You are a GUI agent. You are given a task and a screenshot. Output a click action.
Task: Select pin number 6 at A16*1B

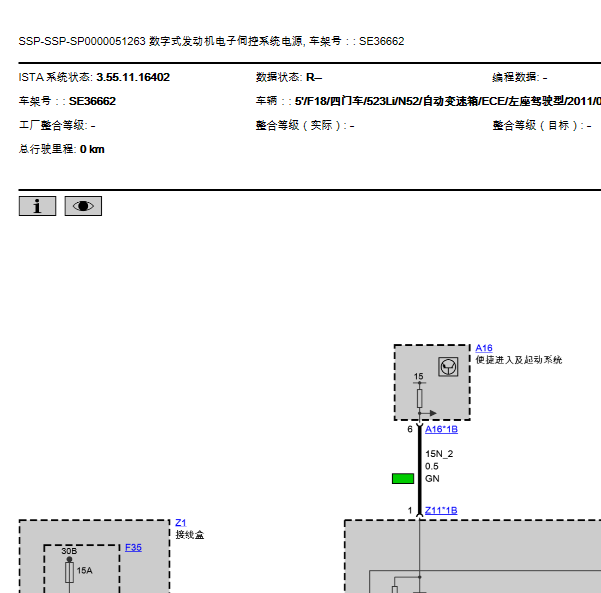point(410,429)
